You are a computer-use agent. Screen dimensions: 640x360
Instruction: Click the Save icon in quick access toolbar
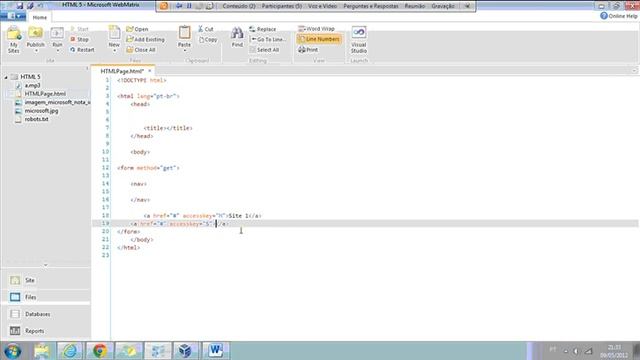pyautogui.click(x=19, y=6)
